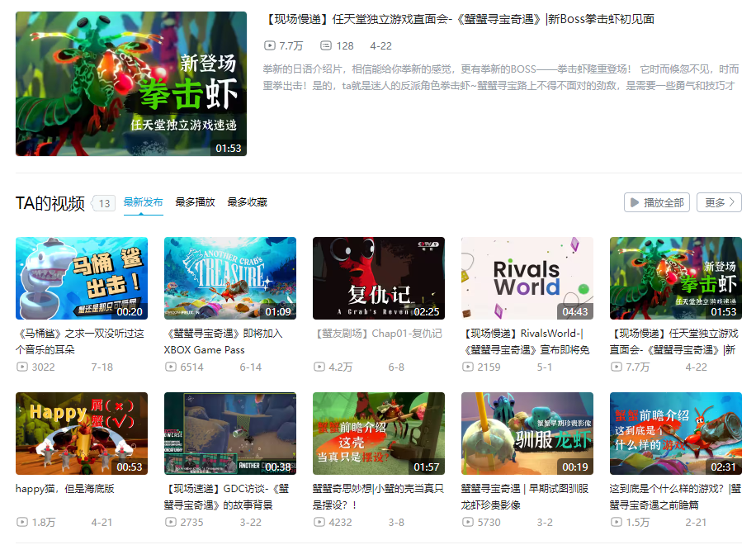
Task: Click the upload date 6-14
Action: coord(251,367)
